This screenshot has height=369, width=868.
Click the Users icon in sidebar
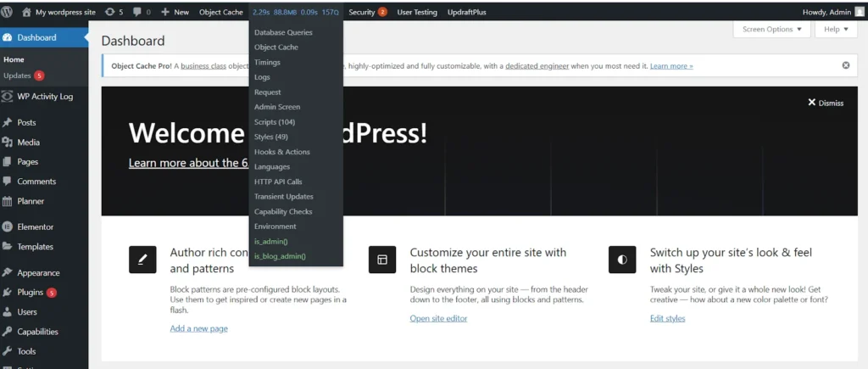click(x=8, y=312)
